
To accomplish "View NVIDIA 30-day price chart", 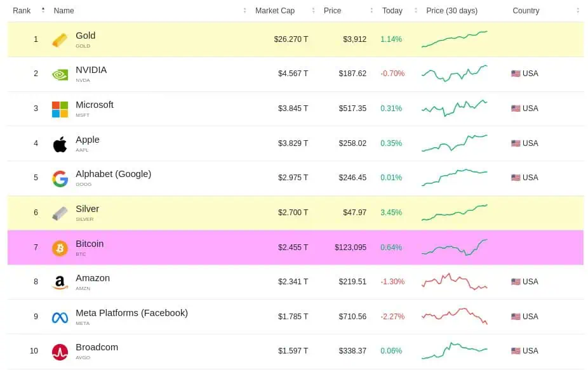I will click(x=454, y=74).
